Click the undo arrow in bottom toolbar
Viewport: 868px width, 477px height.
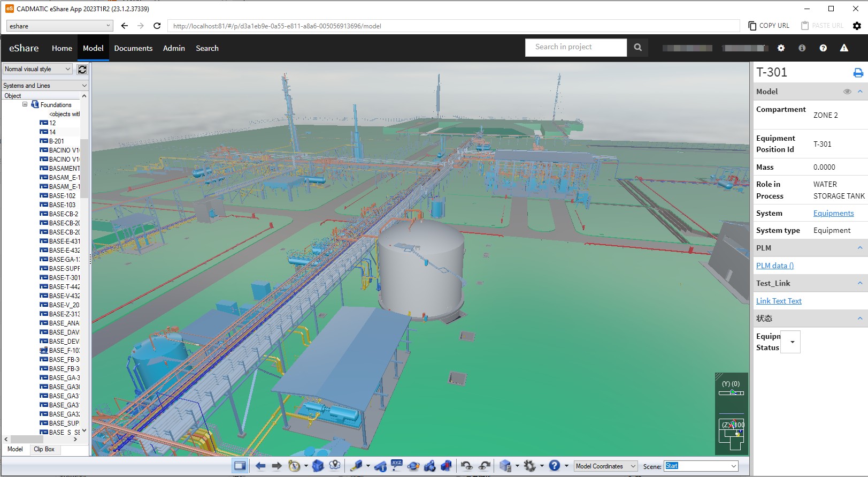click(467, 466)
